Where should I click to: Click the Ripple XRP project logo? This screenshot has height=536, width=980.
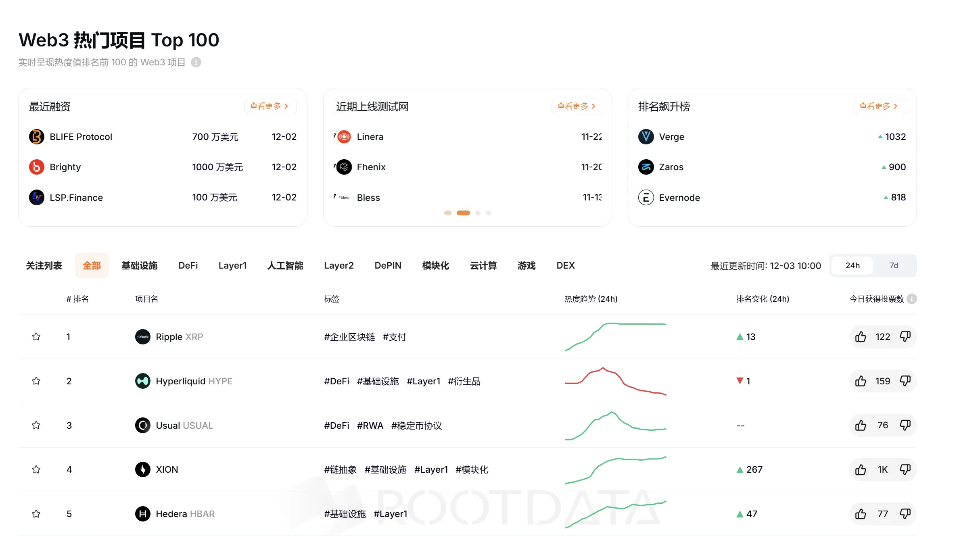tap(142, 336)
